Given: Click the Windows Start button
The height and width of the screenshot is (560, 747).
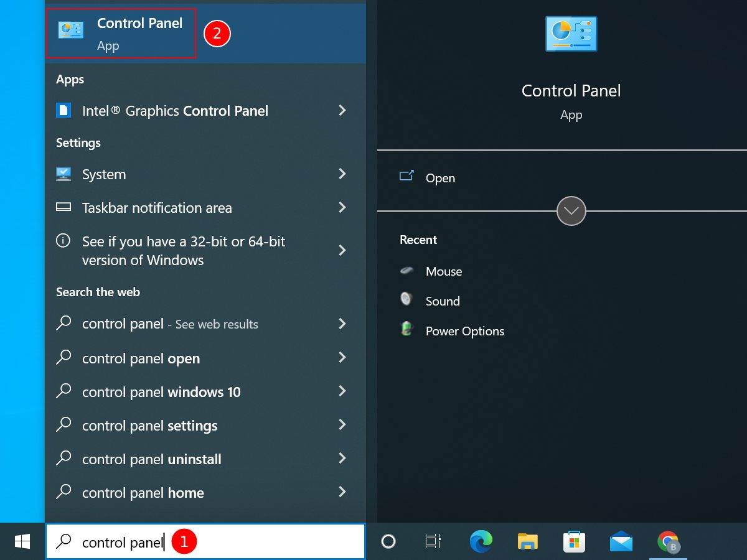Looking at the screenshot, I should pyautogui.click(x=22, y=541).
